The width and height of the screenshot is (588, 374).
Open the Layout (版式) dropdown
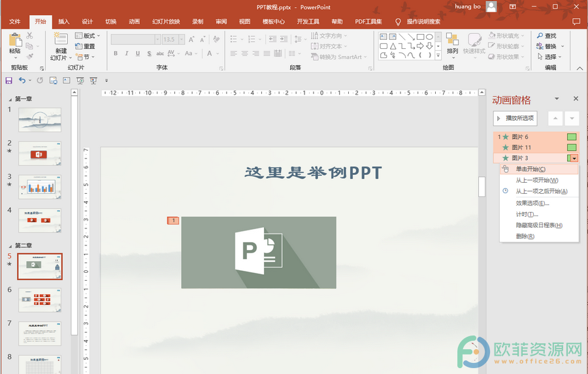click(88, 36)
